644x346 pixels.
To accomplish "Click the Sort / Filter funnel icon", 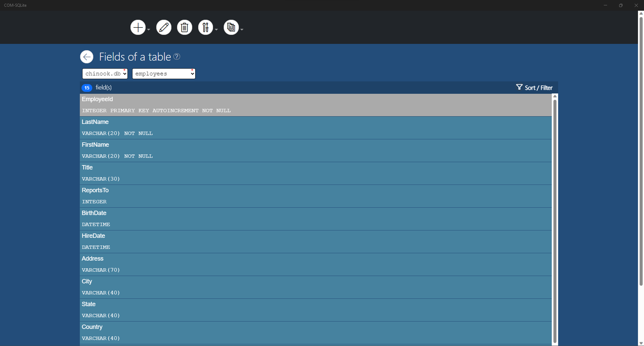I will [x=519, y=87].
